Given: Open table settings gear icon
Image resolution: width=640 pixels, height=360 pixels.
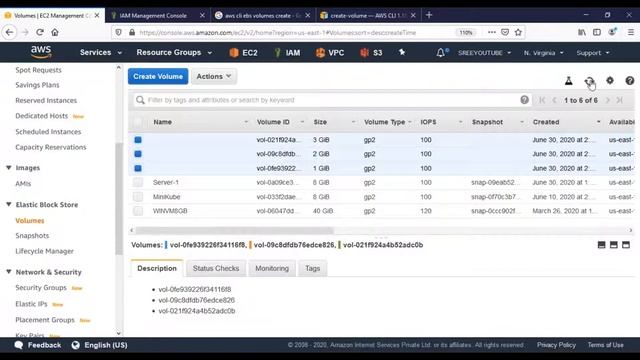Looking at the screenshot, I should pyautogui.click(x=610, y=81).
